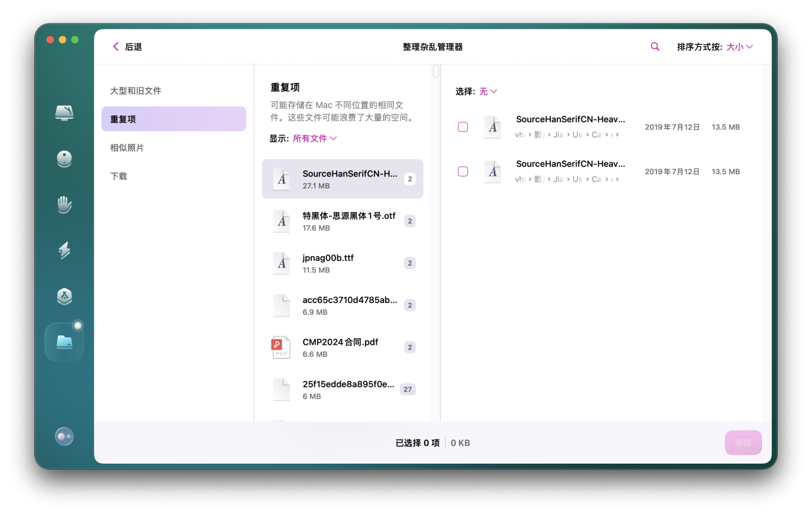Image resolution: width=812 pixels, height=515 pixels.
Task: Check the first SourceHanSerifCN-Heav... checkbox
Action: coord(463,127)
